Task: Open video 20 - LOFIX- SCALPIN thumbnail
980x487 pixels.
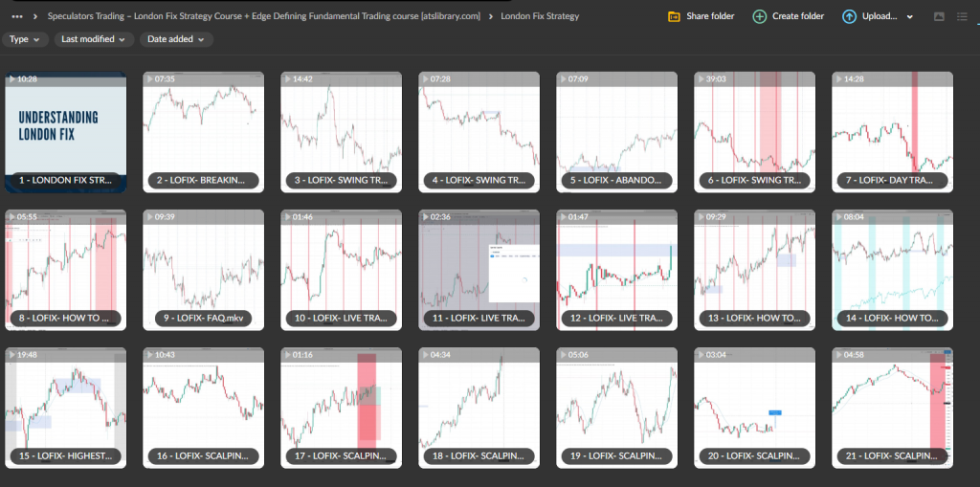Action: point(754,408)
